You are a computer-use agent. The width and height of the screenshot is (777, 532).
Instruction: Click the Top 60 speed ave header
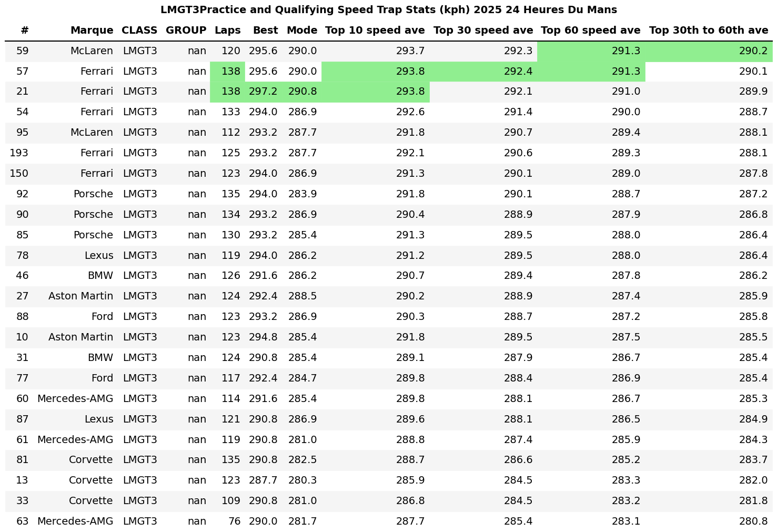(590, 30)
